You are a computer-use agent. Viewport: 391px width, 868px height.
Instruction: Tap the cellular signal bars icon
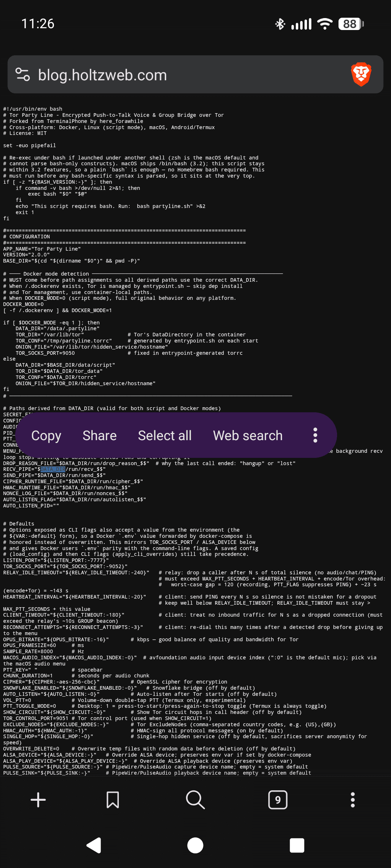(x=302, y=24)
